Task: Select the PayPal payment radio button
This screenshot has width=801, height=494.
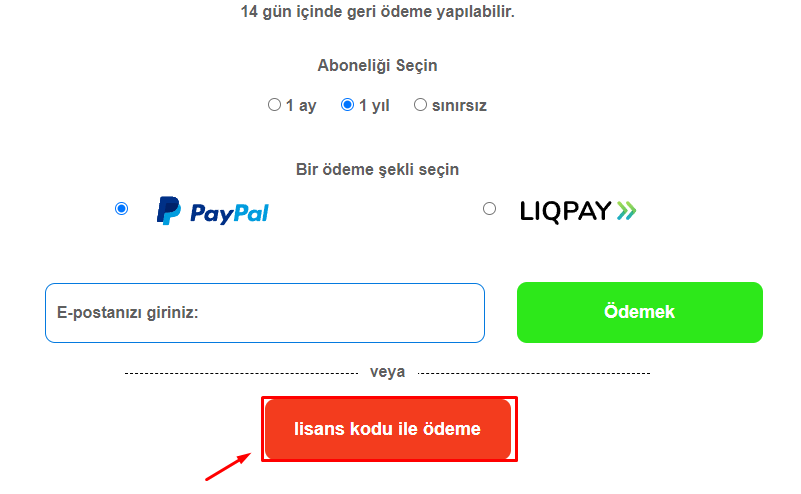Action: coord(122,208)
